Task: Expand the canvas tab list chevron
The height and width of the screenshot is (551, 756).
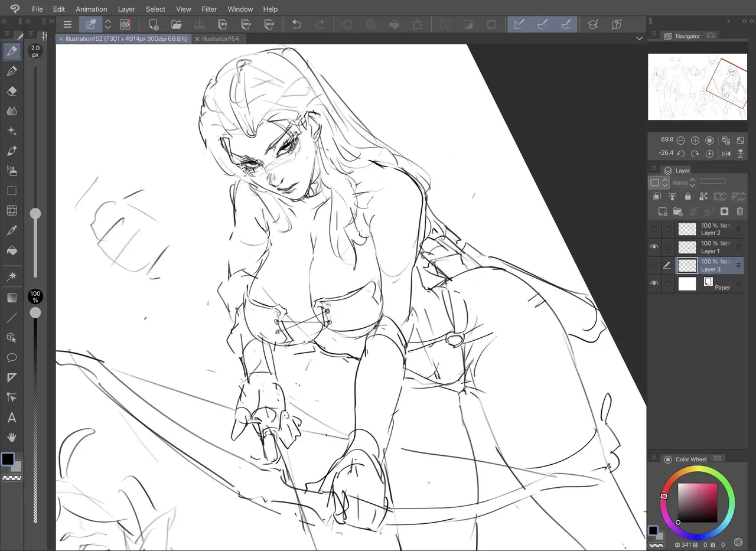Action: tap(639, 38)
